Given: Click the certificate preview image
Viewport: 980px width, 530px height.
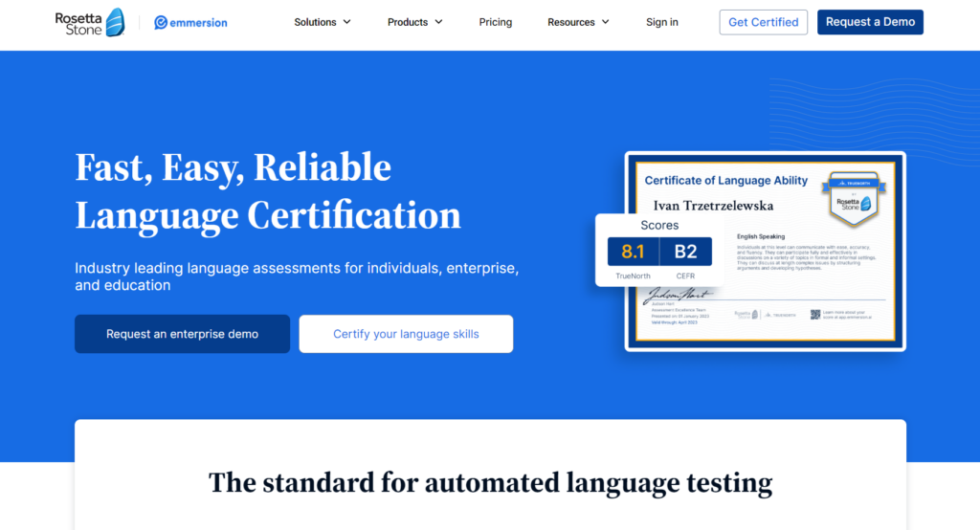Looking at the screenshot, I should [x=765, y=252].
